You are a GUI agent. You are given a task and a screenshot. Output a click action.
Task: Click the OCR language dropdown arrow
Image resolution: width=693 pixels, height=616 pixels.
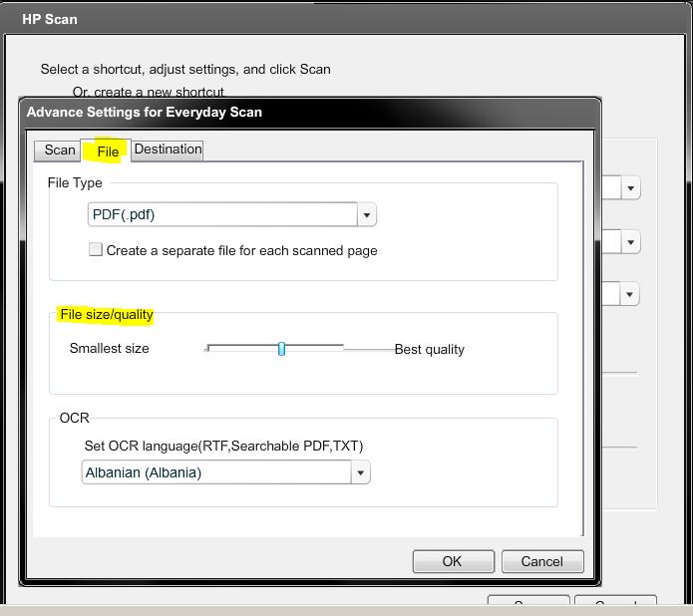pos(361,472)
